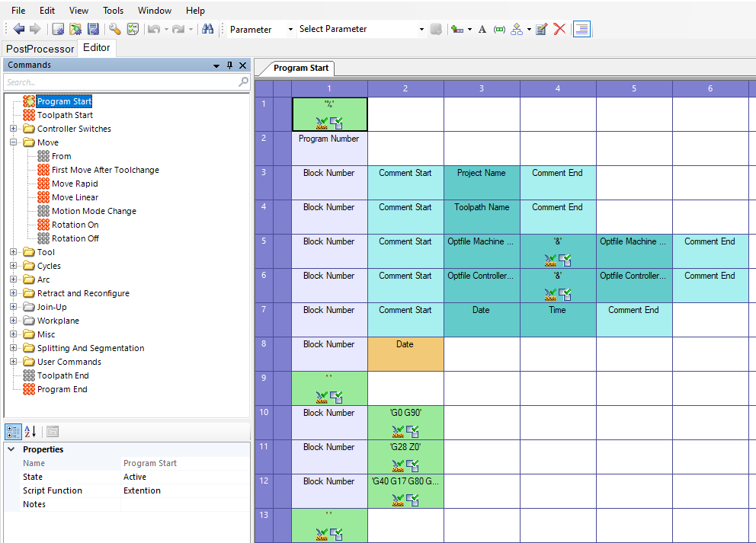Click the grey Forward arrow icon
Screen dimensions: 756x543
click(x=35, y=29)
